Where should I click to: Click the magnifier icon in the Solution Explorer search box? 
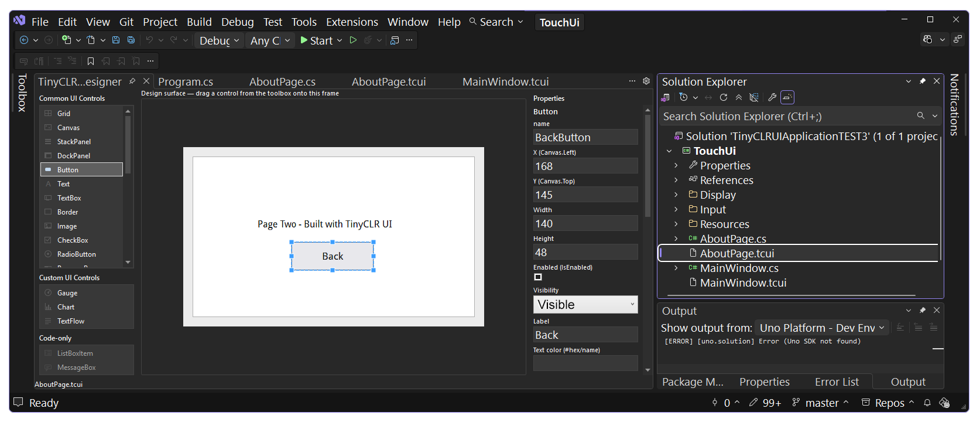[921, 116]
